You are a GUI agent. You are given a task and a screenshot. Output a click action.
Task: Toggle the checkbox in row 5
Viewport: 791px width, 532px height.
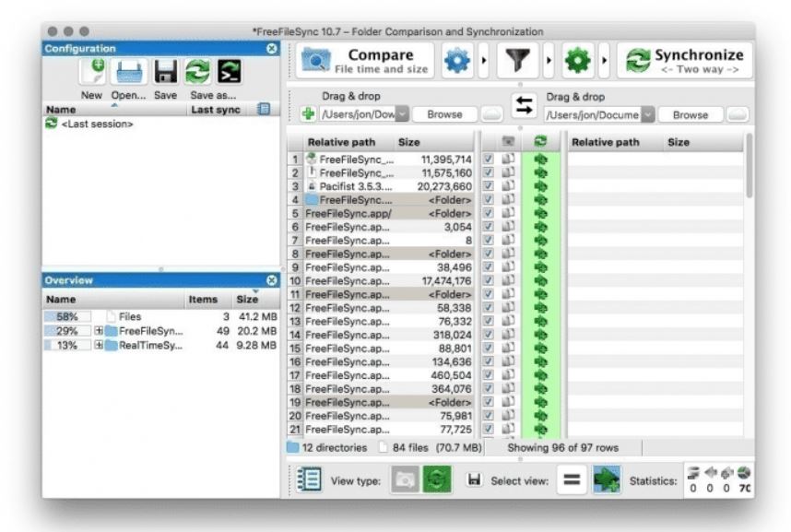[489, 213]
